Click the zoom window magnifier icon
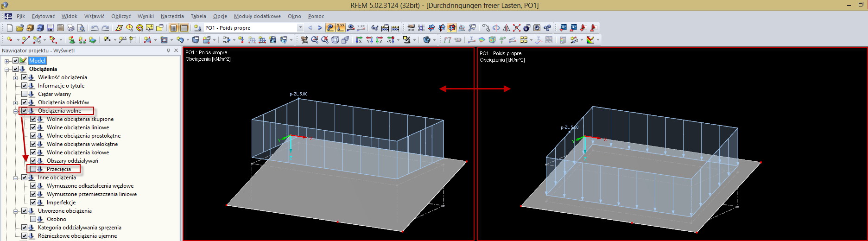 [x=315, y=40]
